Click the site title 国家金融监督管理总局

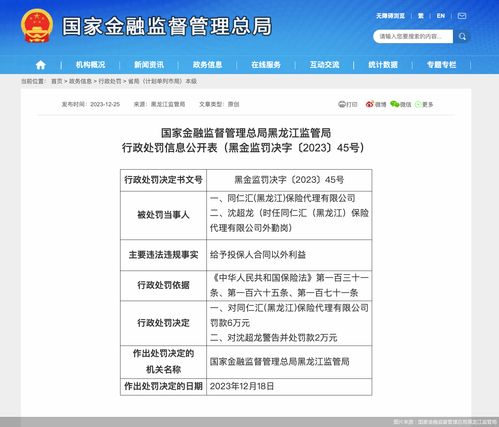(167, 26)
